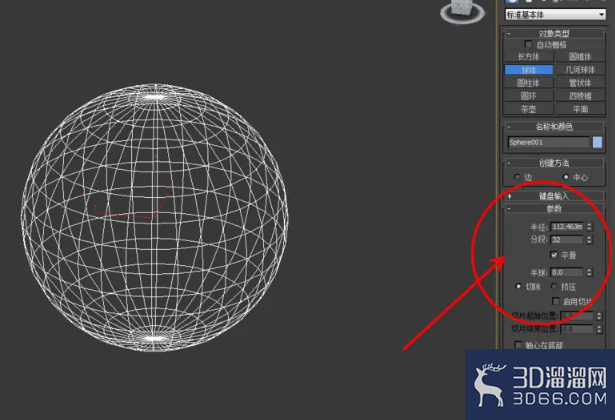This screenshot has width=615, height=420.
Task: Uncheck the 平滑 checkbox
Action: click(554, 255)
